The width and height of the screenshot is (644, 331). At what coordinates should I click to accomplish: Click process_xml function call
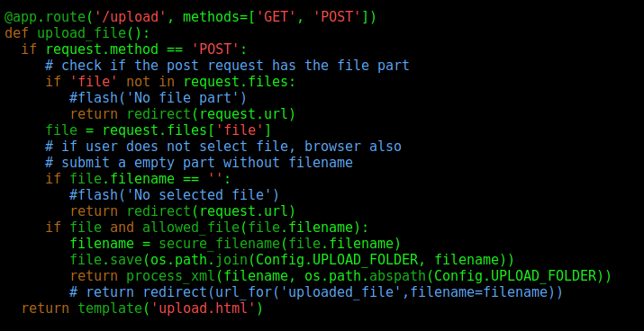click(369, 276)
